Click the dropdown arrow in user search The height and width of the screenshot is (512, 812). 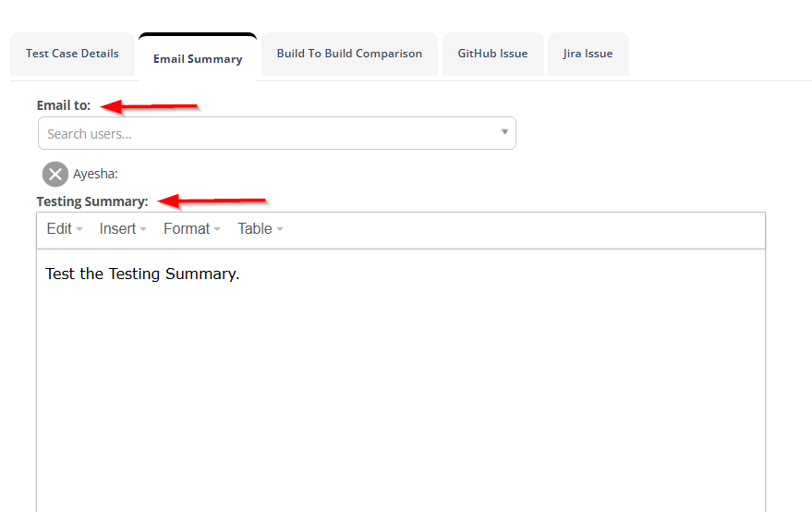(x=504, y=132)
